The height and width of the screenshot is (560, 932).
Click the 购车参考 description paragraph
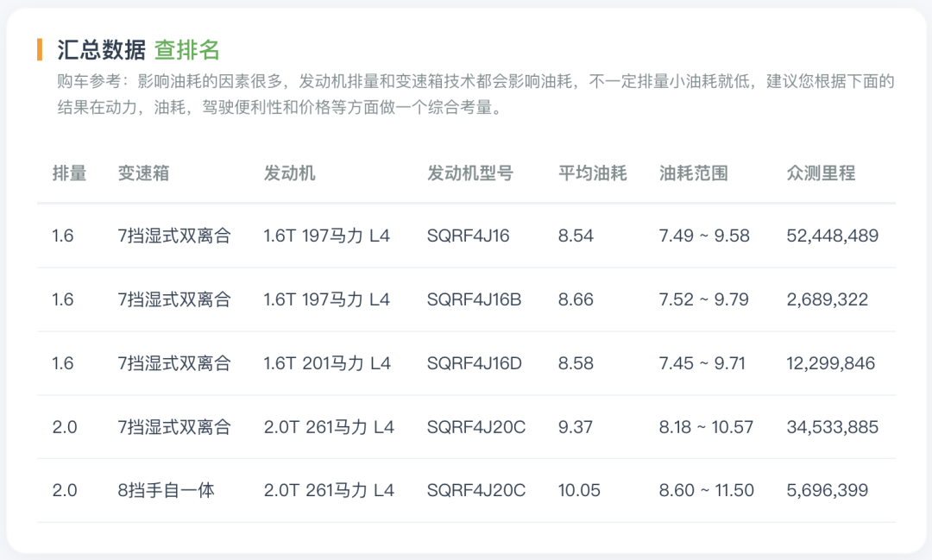(475, 95)
